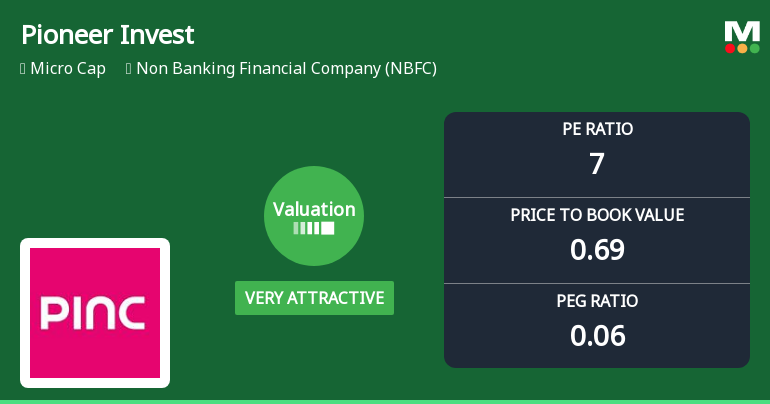The height and width of the screenshot is (404, 770).
Task: Click the PE ratio value 7
Action: [x=597, y=163]
